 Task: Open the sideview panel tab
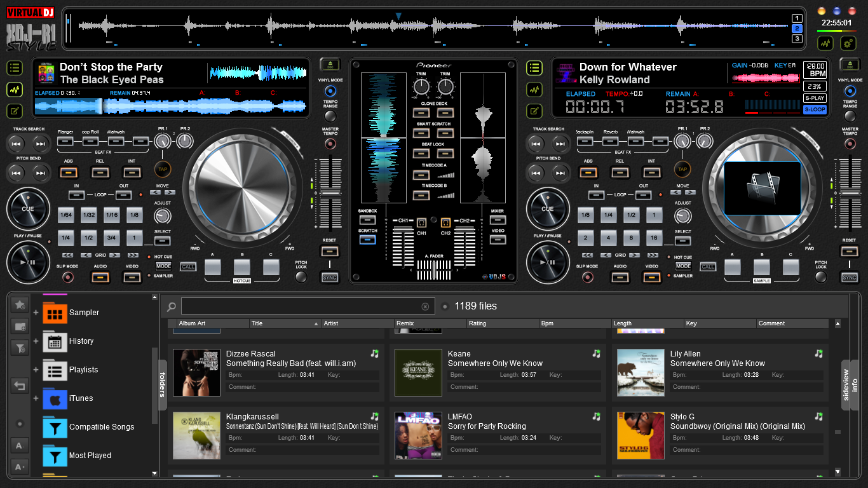pyautogui.click(x=846, y=385)
